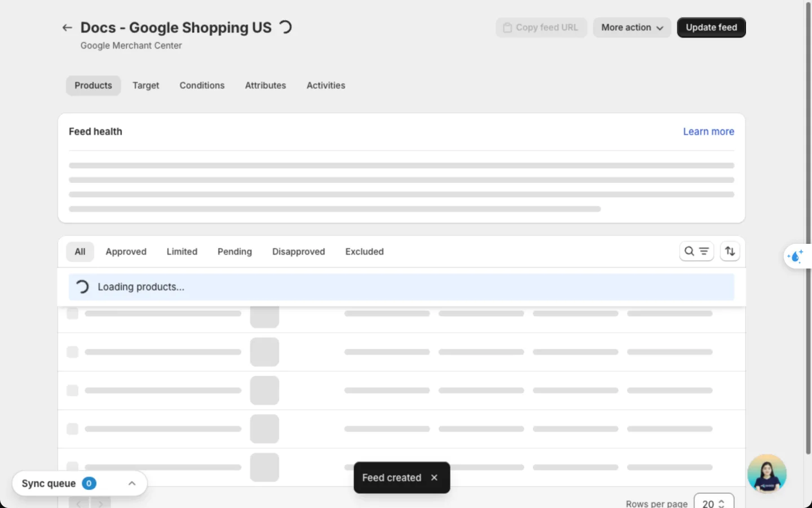
Task: Expand the More action dropdown
Action: click(x=632, y=28)
